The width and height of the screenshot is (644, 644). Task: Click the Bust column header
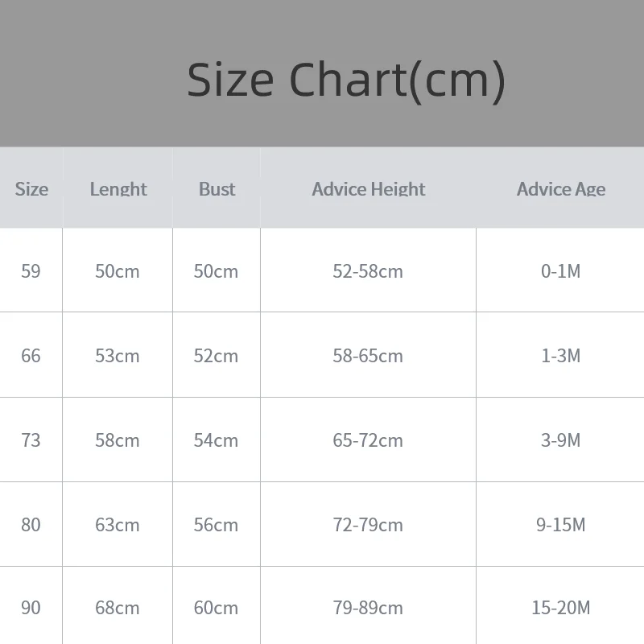217,189
